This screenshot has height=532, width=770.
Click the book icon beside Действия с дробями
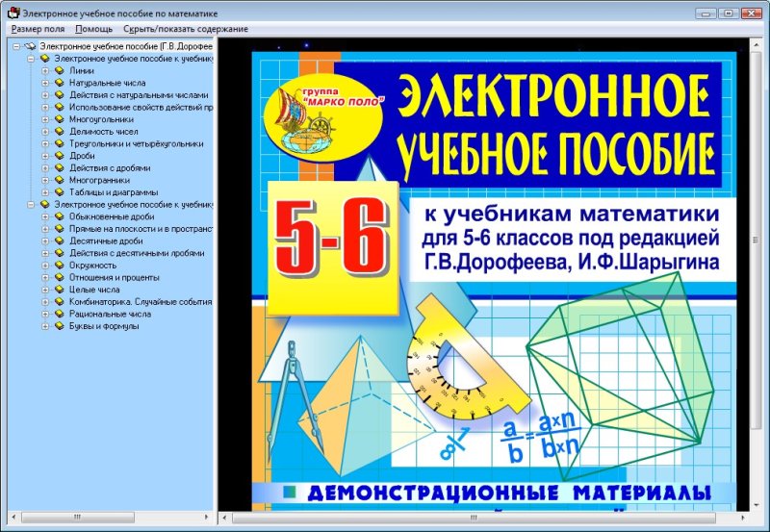click(x=60, y=167)
